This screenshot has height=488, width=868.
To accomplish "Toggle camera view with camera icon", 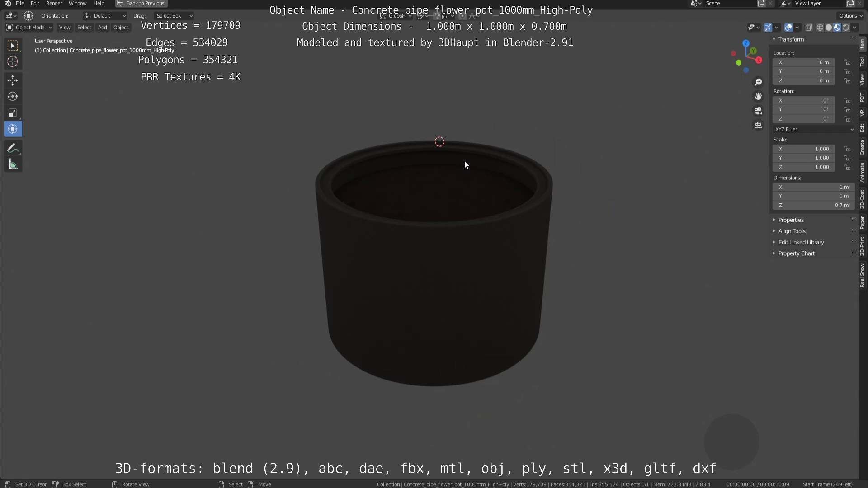I will pyautogui.click(x=758, y=111).
